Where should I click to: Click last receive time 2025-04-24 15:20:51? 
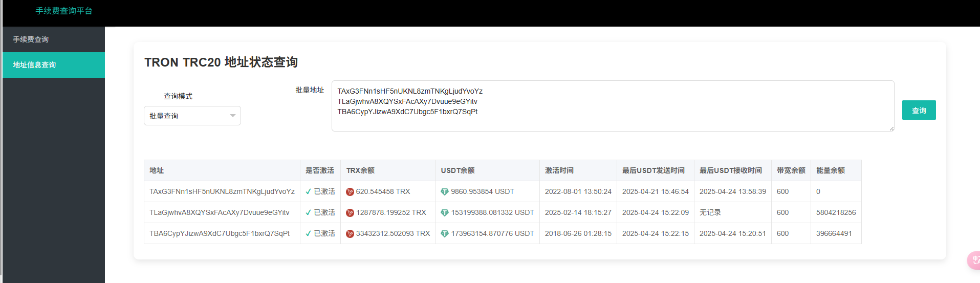[733, 233]
